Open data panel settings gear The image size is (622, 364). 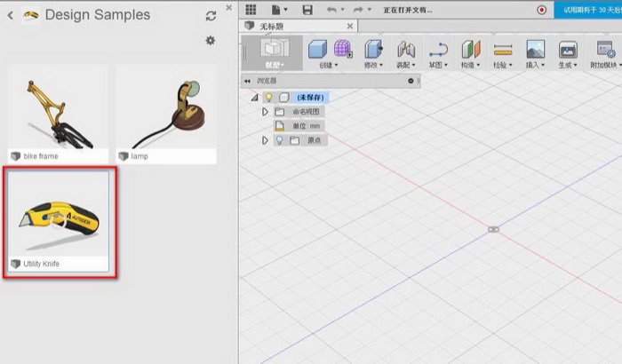211,40
